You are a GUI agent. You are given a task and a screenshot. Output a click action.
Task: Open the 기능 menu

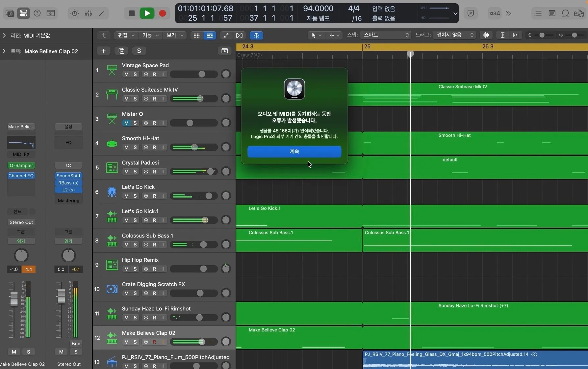(x=150, y=35)
